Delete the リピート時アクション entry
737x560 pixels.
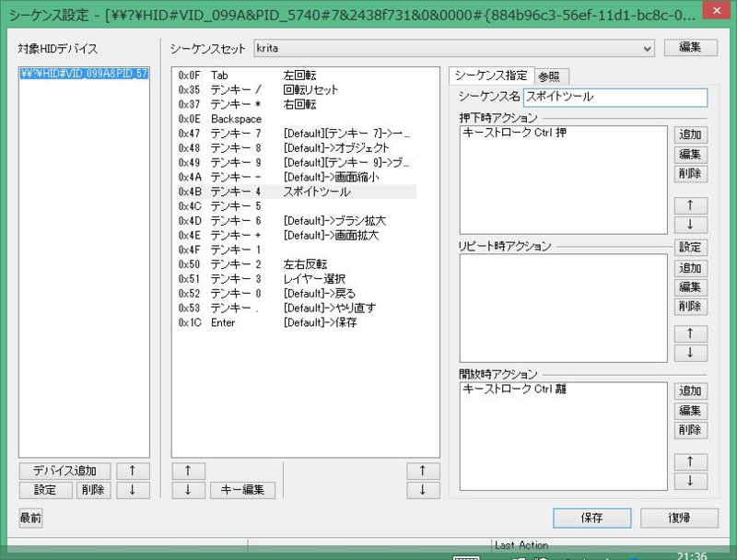(690, 307)
